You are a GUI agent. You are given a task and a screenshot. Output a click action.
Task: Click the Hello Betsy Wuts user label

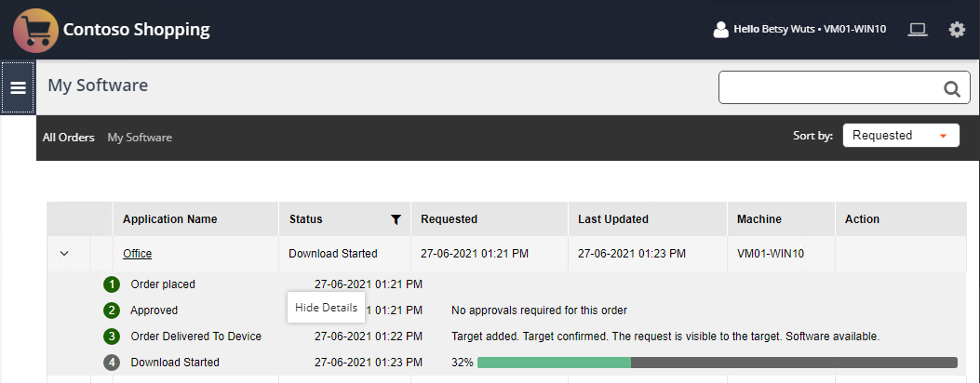[x=809, y=30]
